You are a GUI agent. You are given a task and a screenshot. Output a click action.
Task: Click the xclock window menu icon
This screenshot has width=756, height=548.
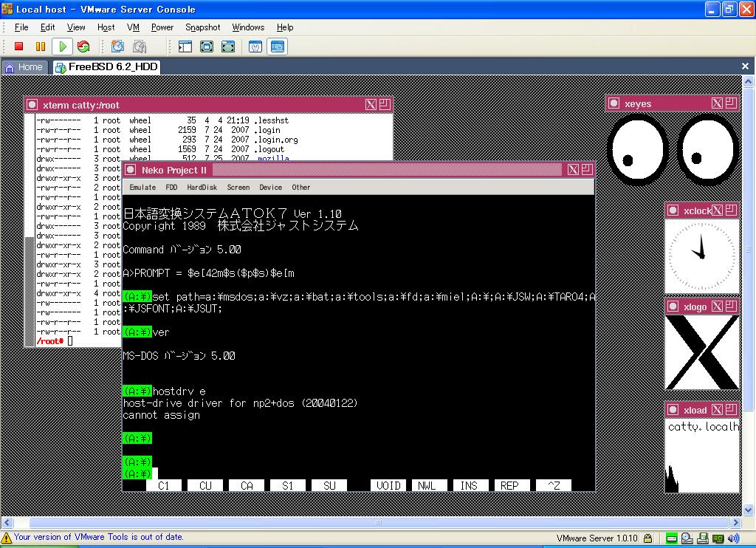673,210
